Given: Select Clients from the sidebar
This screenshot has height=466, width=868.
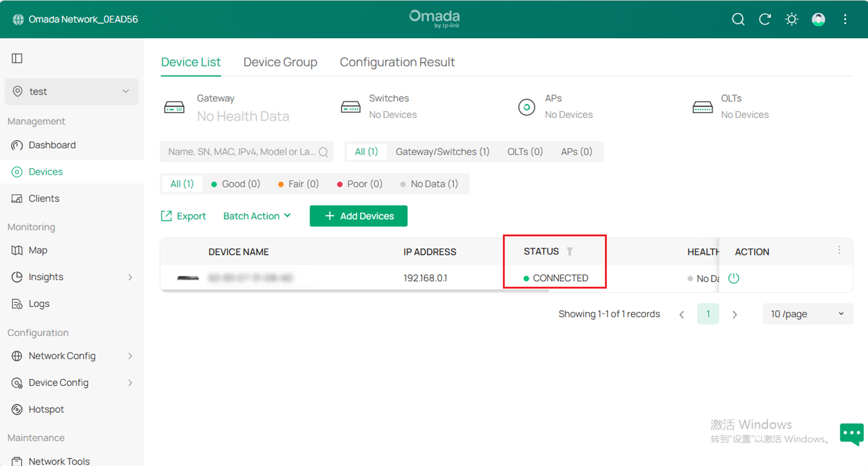Looking at the screenshot, I should pyautogui.click(x=44, y=198).
